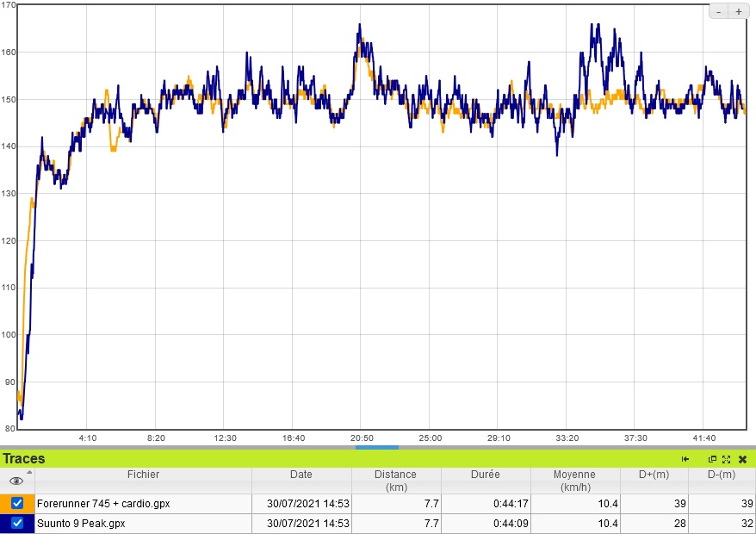
Task: Click the D-(m) column header
Action: (x=721, y=475)
